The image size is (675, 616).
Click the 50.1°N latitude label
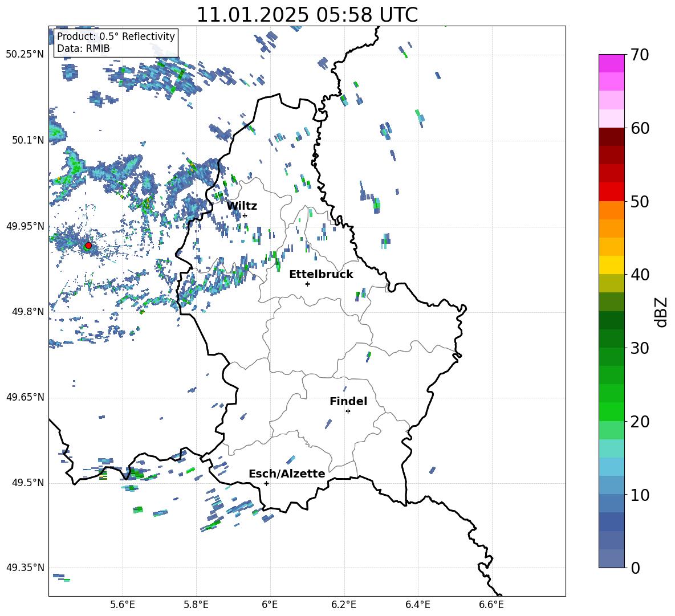[x=28, y=140]
